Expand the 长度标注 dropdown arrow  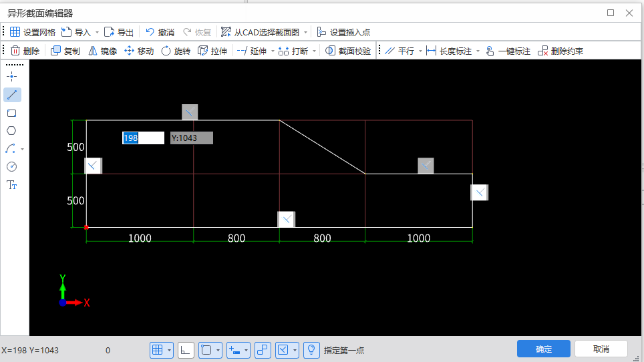pyautogui.click(x=478, y=51)
